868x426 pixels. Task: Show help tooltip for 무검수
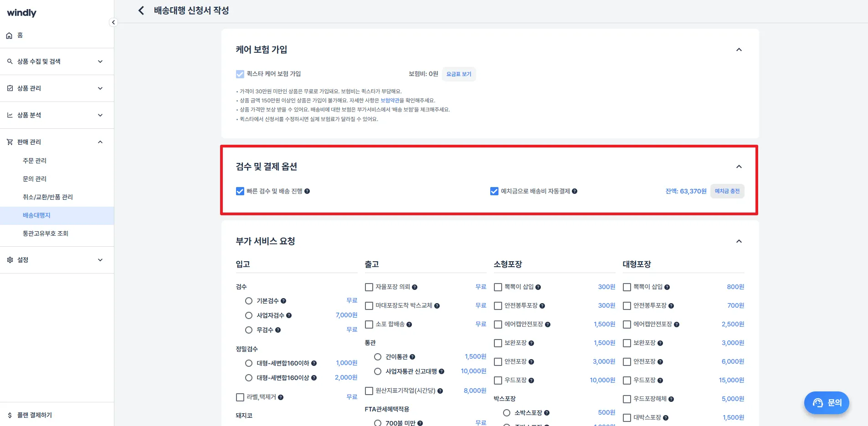coord(278,330)
